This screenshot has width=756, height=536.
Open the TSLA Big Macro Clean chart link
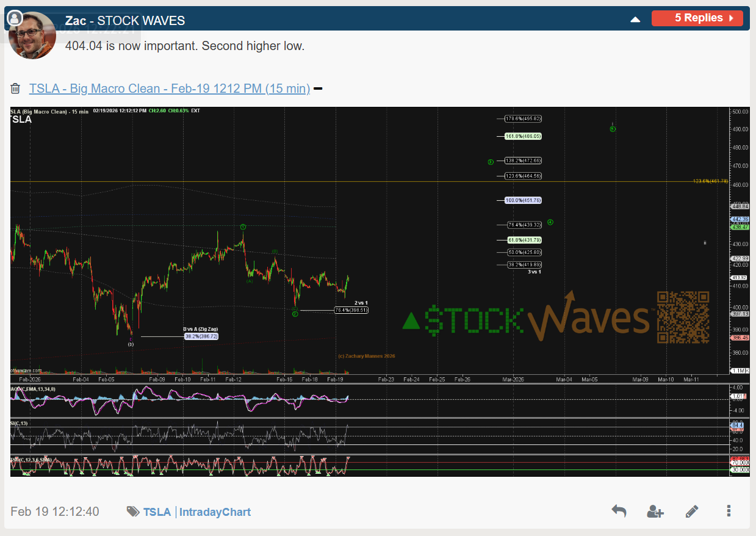pos(169,89)
